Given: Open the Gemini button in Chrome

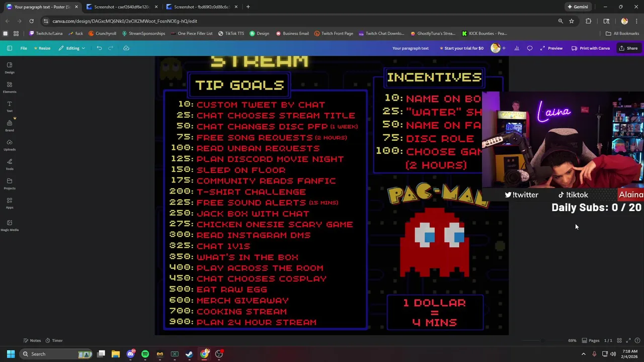Looking at the screenshot, I should tap(578, 7).
